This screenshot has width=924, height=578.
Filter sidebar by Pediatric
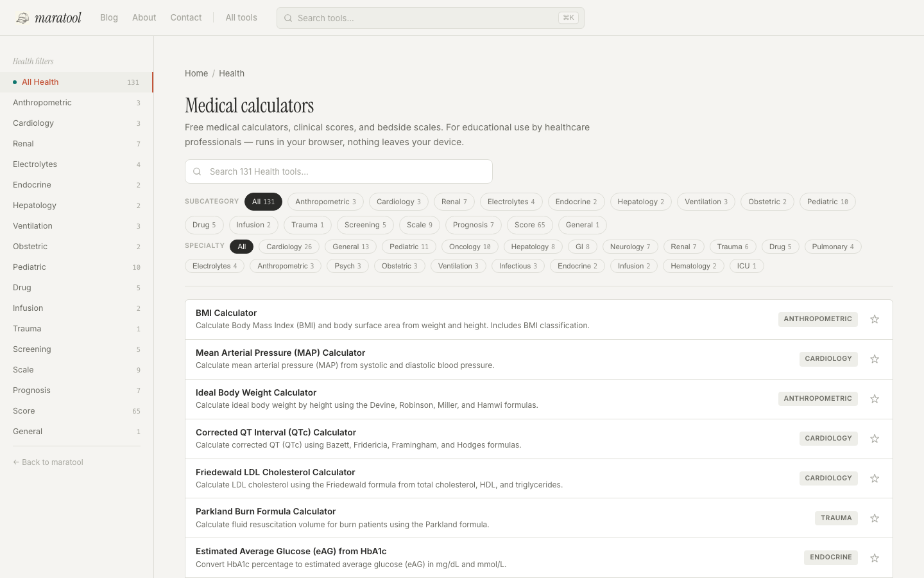[76, 267]
